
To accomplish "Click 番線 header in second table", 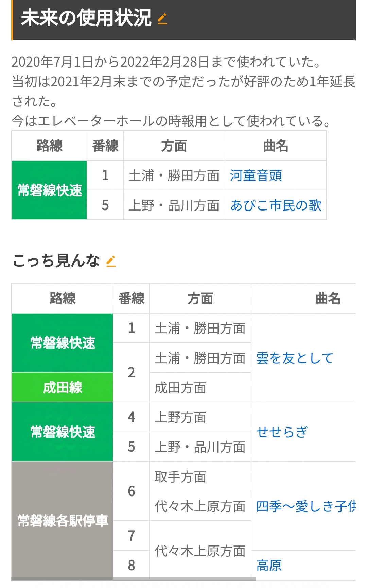I will (x=131, y=298).
